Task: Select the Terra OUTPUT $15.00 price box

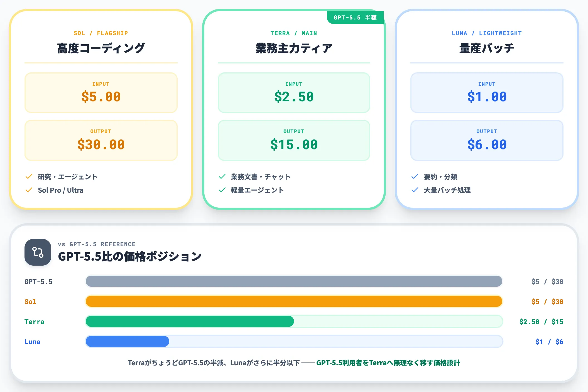Action: point(294,140)
